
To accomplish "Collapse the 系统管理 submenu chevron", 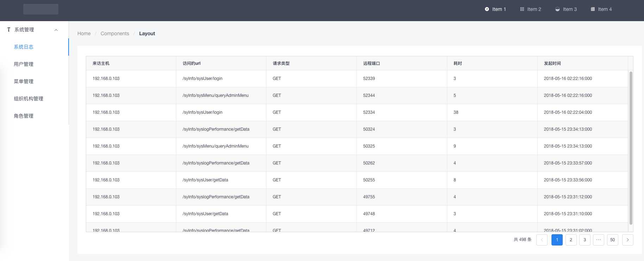I will pyautogui.click(x=56, y=30).
